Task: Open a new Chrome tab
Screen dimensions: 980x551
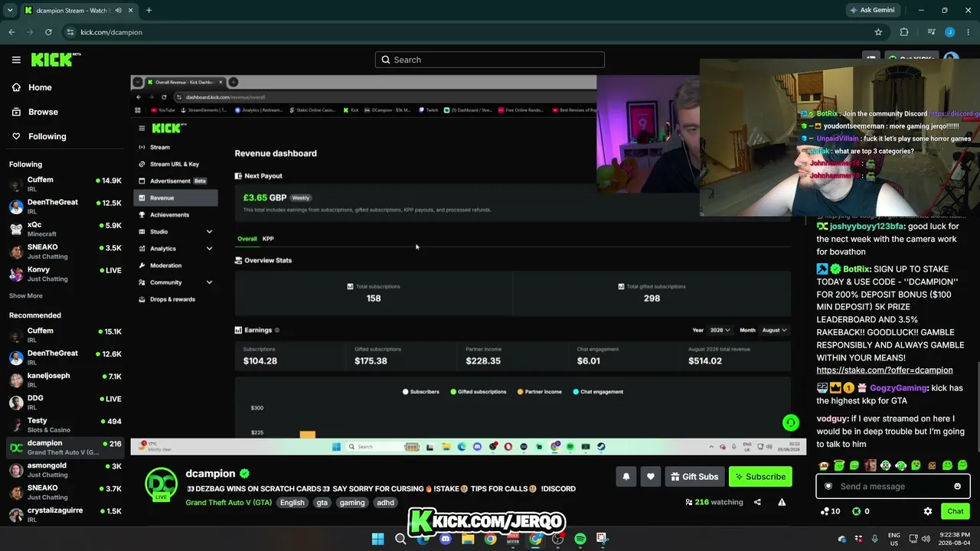Action: pyautogui.click(x=149, y=11)
